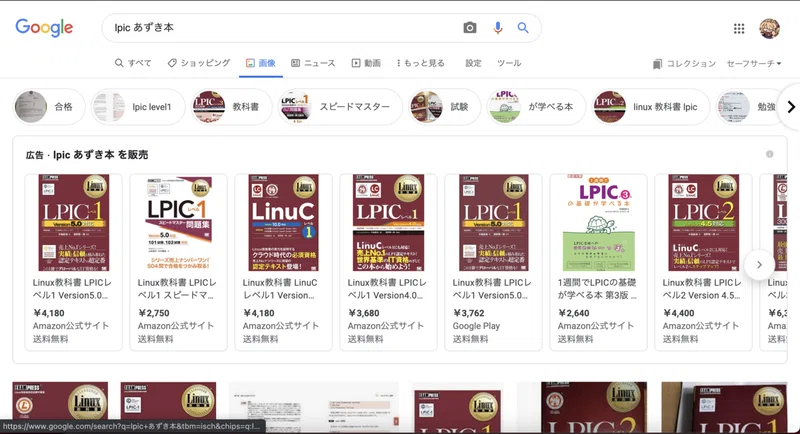800x434 pixels.
Task: Open 1週間でLPICの基礎が学べる本 cover
Action: tap(598, 222)
